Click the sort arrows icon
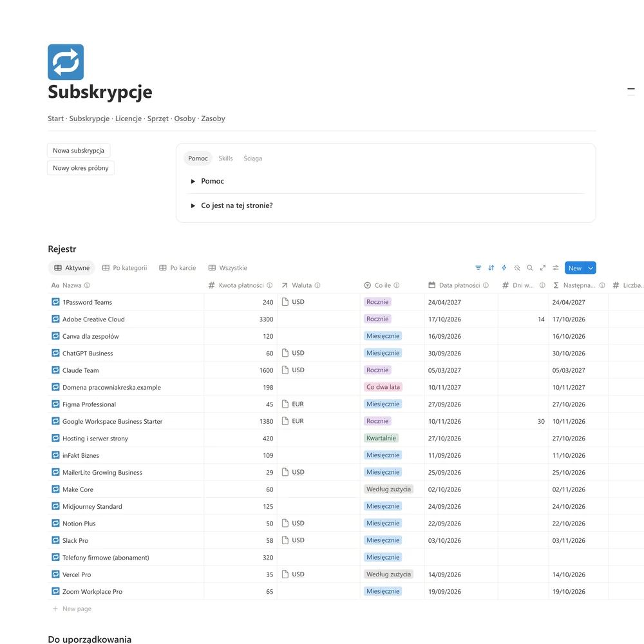This screenshot has width=644, height=644. tap(491, 268)
